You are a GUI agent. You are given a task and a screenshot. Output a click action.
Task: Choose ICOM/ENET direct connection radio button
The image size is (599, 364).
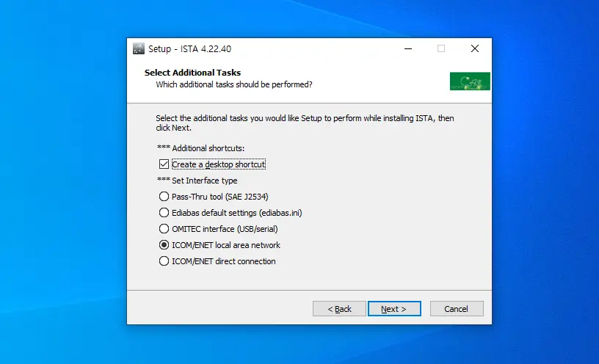[x=164, y=261]
